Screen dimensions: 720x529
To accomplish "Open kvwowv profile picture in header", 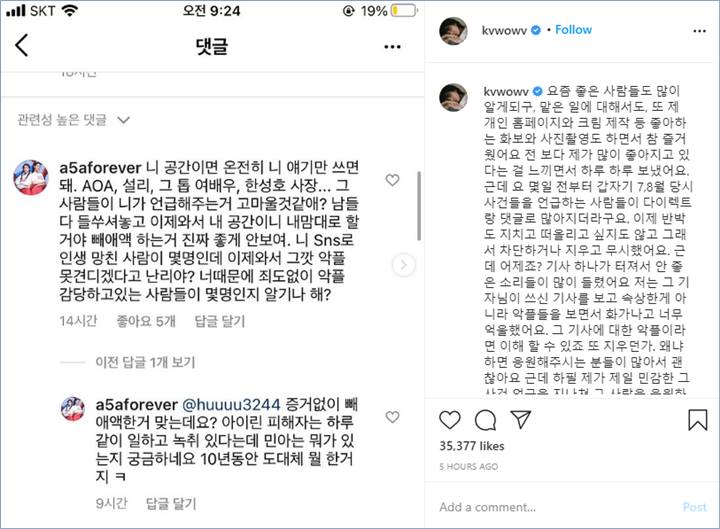I will tap(453, 31).
